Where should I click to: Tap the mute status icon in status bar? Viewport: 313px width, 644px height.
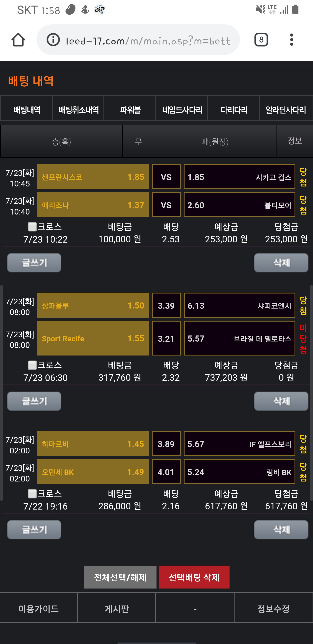tap(260, 10)
